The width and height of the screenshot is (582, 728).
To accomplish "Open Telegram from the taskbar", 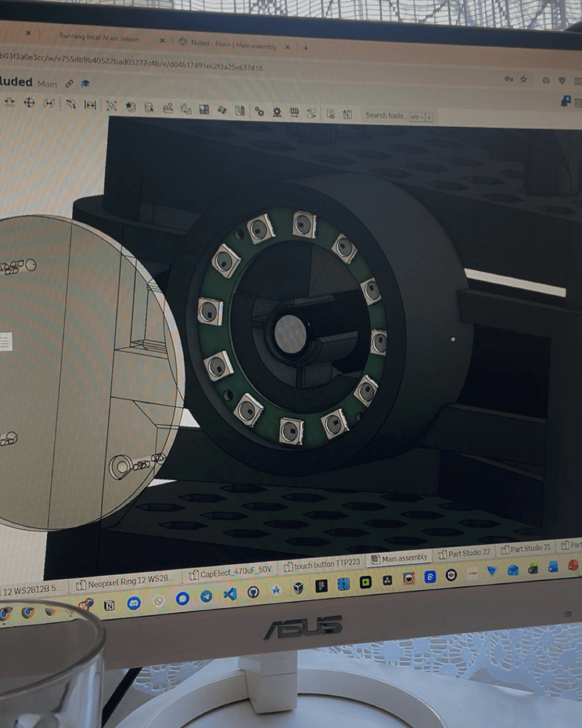I will coord(206,596).
